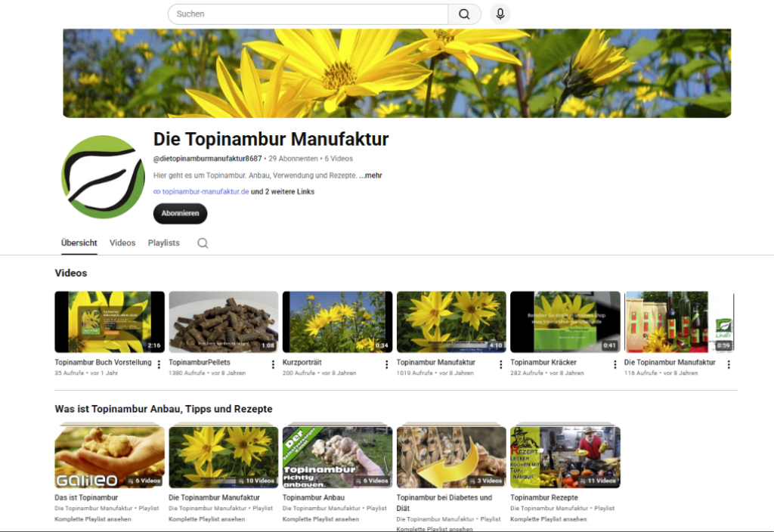Image resolution: width=774 pixels, height=532 pixels.
Task: Switch to the Übersicht tab
Action: (79, 243)
